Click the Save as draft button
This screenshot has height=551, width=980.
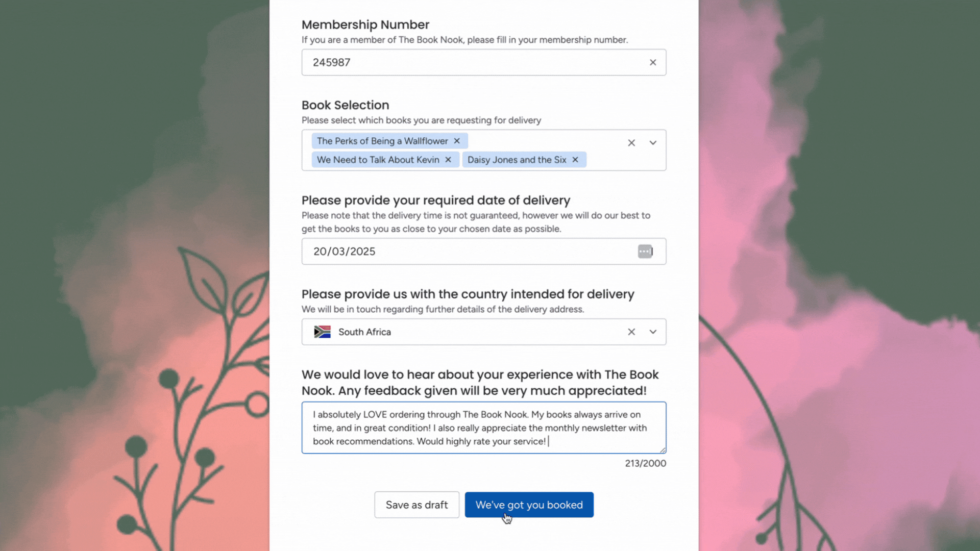coord(416,505)
